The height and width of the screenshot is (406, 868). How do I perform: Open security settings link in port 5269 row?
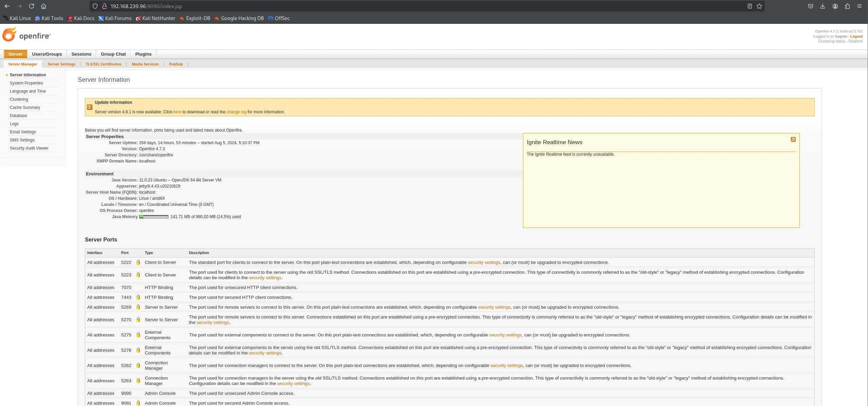pyautogui.click(x=494, y=307)
